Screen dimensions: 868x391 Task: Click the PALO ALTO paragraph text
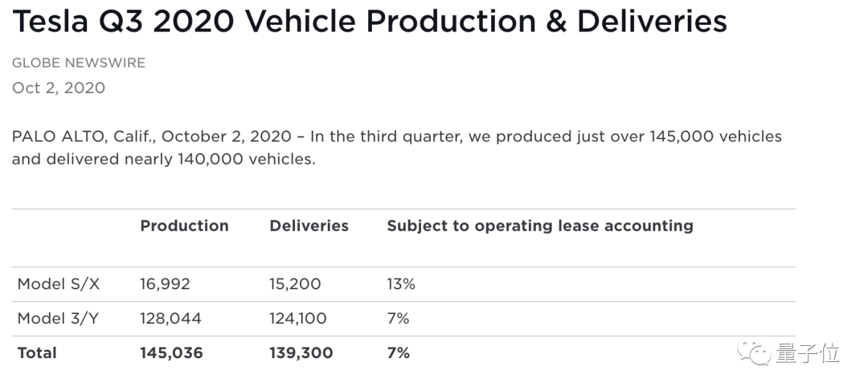click(397, 148)
